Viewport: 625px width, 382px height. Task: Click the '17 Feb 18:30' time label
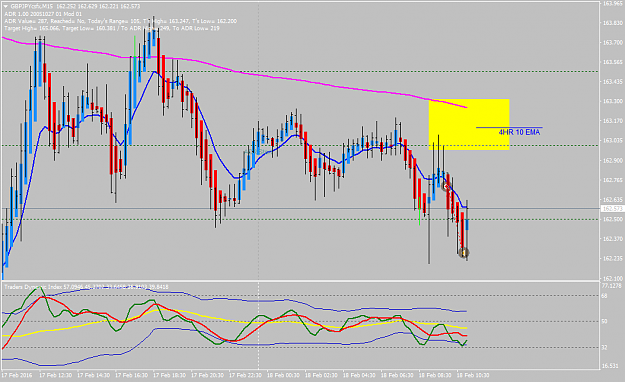coord(169,375)
